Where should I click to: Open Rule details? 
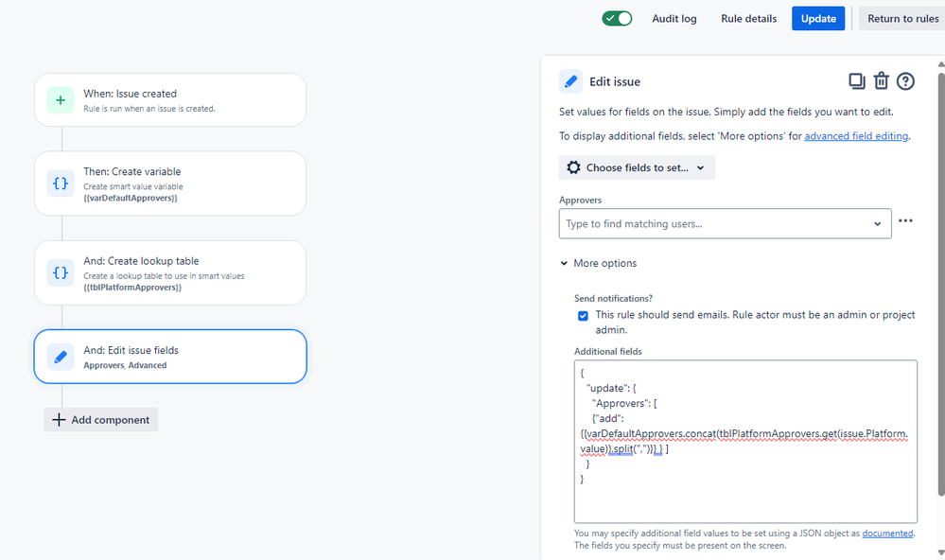(748, 19)
